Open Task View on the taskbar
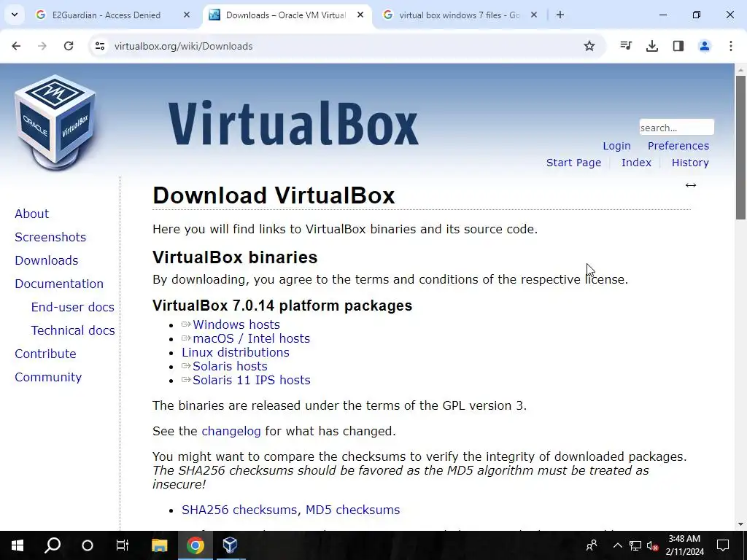This screenshot has width=747, height=560. pyautogui.click(x=123, y=545)
